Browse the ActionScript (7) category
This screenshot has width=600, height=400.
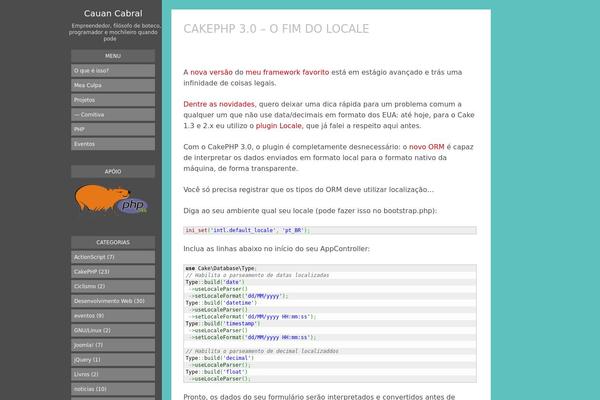(113, 257)
